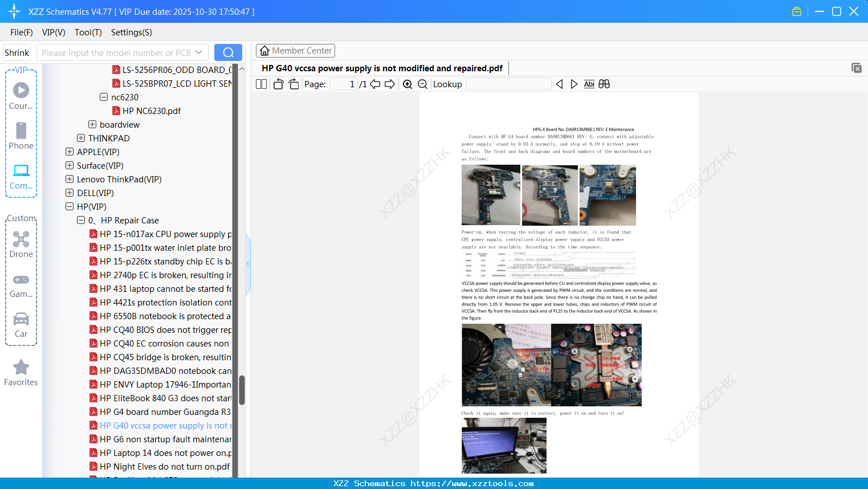Open the Courses sidebar icon
Image resolution: width=868 pixels, height=489 pixels.
pyautogui.click(x=21, y=96)
